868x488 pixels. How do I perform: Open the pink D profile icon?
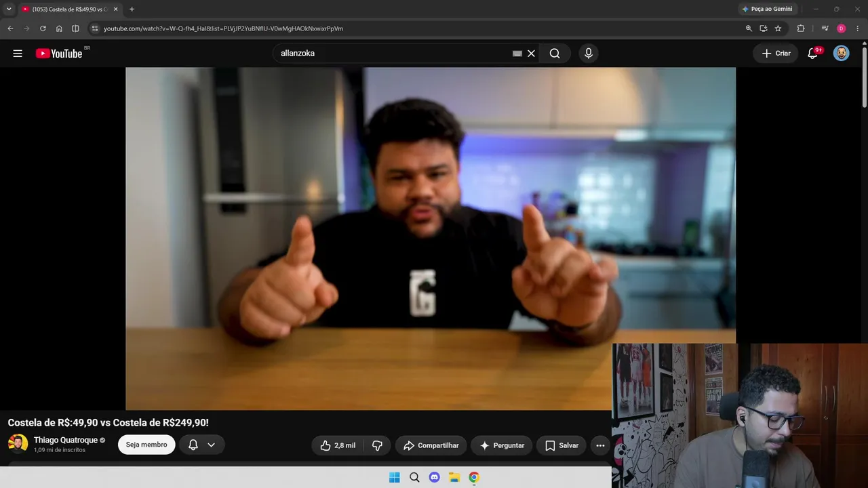point(842,28)
